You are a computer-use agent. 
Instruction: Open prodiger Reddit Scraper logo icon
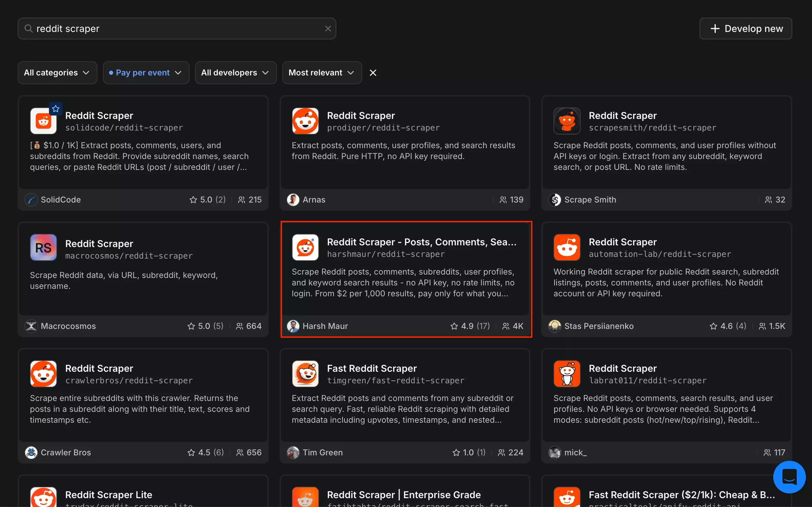pos(305,121)
